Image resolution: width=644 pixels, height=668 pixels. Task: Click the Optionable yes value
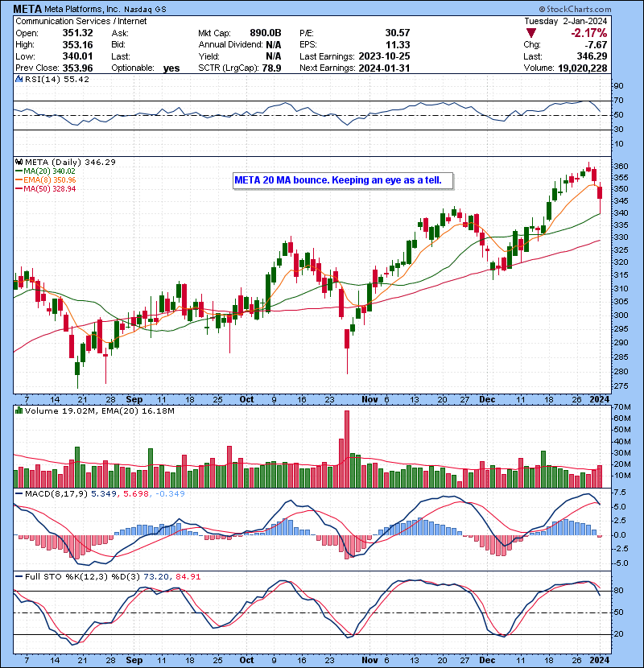click(171, 68)
